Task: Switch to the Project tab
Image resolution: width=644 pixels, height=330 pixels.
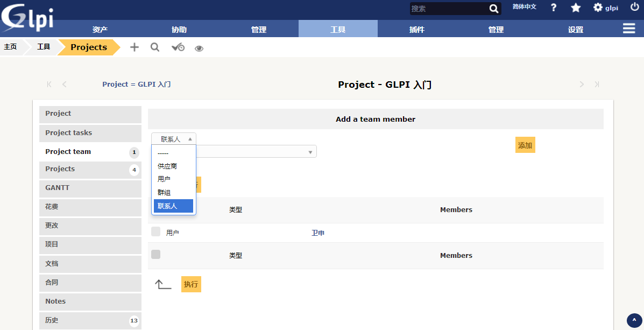Action: point(90,114)
